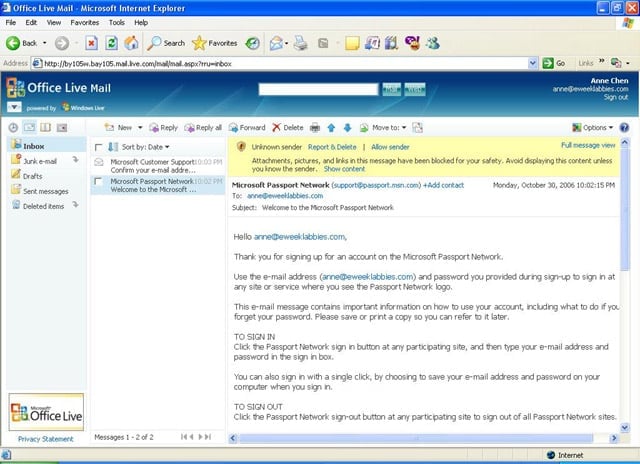Open the IE Mail icon dropdown arrow
640x464 pixels.
click(x=287, y=43)
